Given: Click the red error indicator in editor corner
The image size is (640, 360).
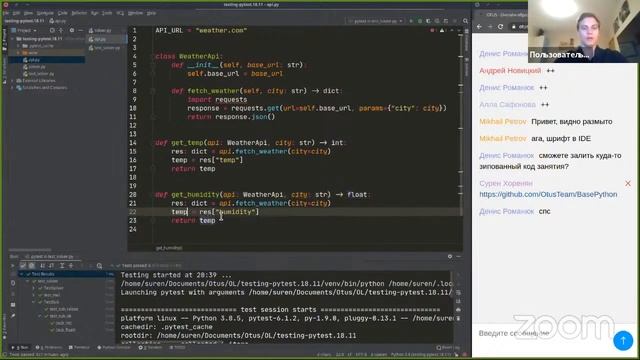Looking at the screenshot, I should click(432, 31).
